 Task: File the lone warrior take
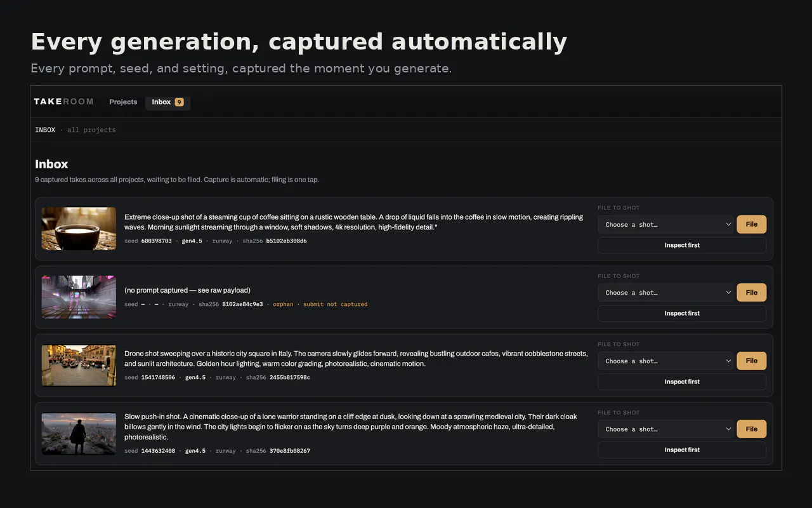click(x=751, y=429)
